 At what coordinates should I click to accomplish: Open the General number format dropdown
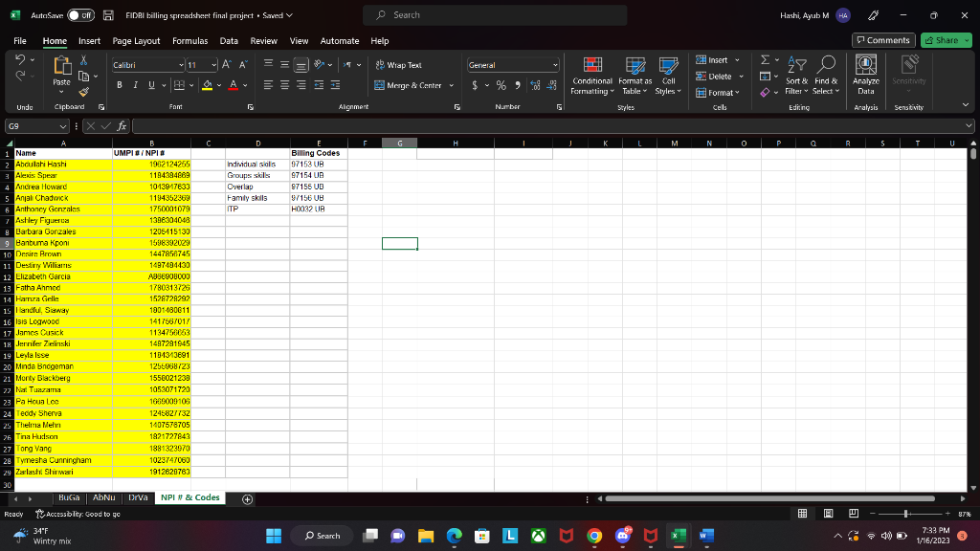click(x=554, y=65)
